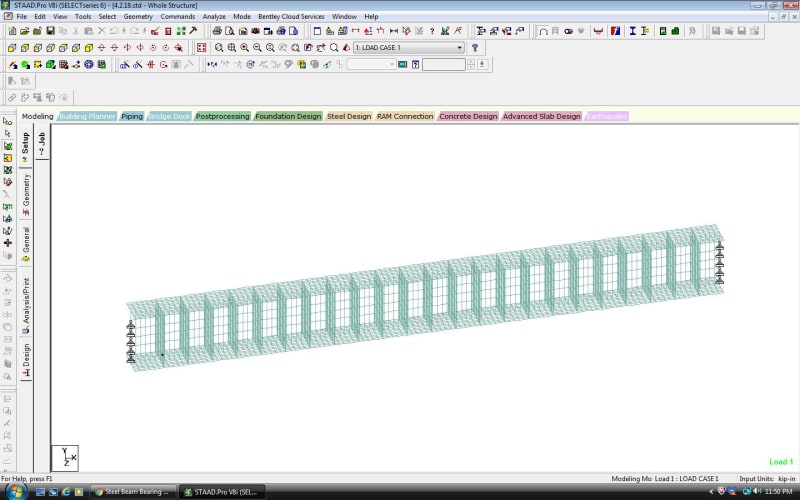The image size is (800, 500).
Task: Open the Bentley Cloud Services menu
Action: point(291,16)
